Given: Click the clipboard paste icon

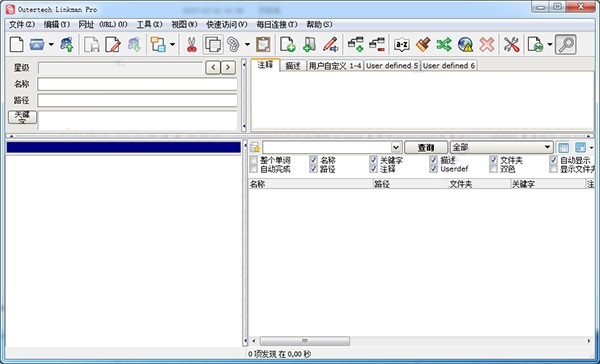Looking at the screenshot, I should [263, 44].
